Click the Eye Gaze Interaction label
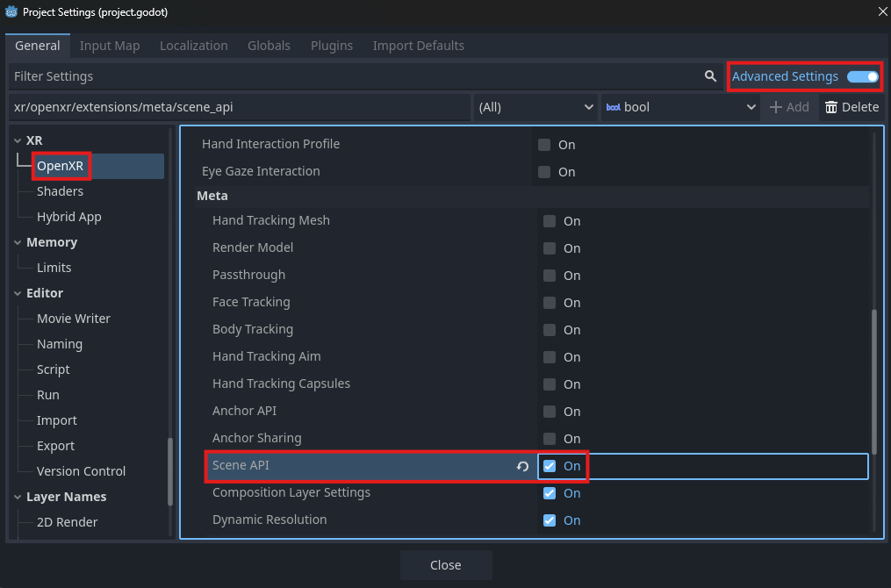Screen dimensions: 891x588 [x=261, y=171]
